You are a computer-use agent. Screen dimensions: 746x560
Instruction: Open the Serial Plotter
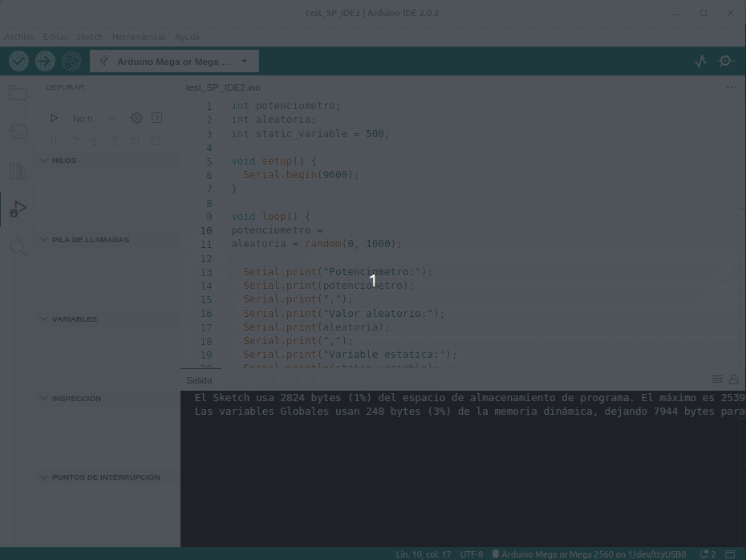click(x=701, y=61)
